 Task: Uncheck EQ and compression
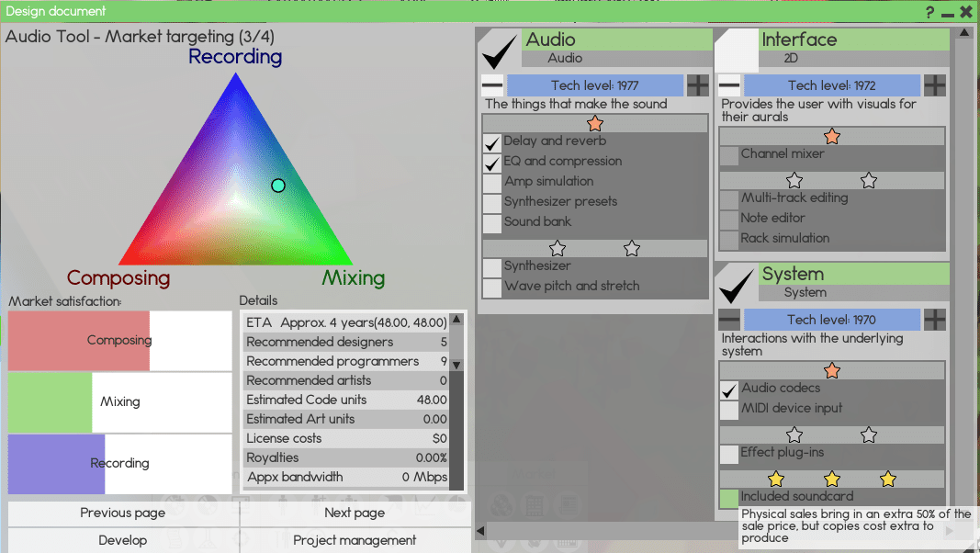[492, 163]
